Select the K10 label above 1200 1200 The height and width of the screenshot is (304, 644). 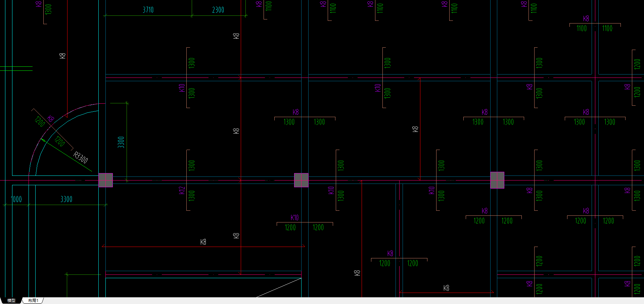[x=294, y=217]
